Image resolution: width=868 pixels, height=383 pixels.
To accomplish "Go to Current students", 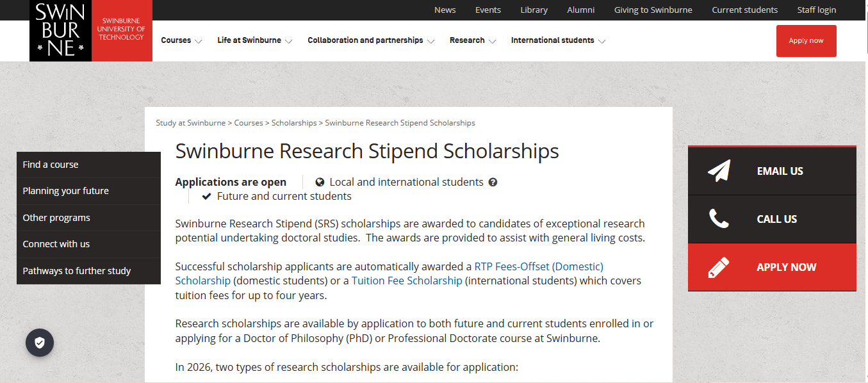I will [x=745, y=10].
